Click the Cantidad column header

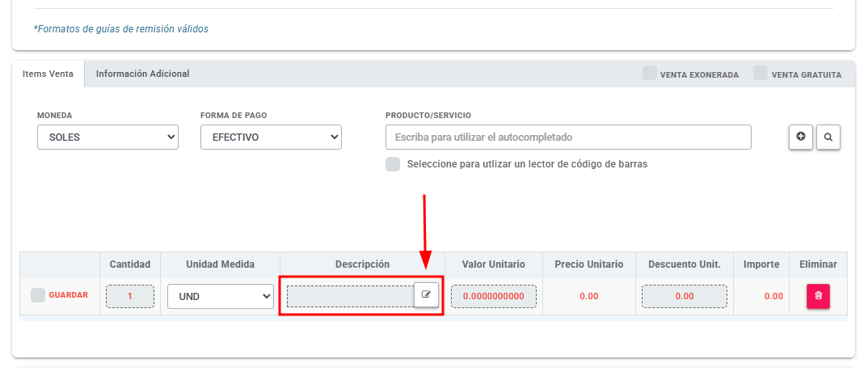click(x=130, y=264)
